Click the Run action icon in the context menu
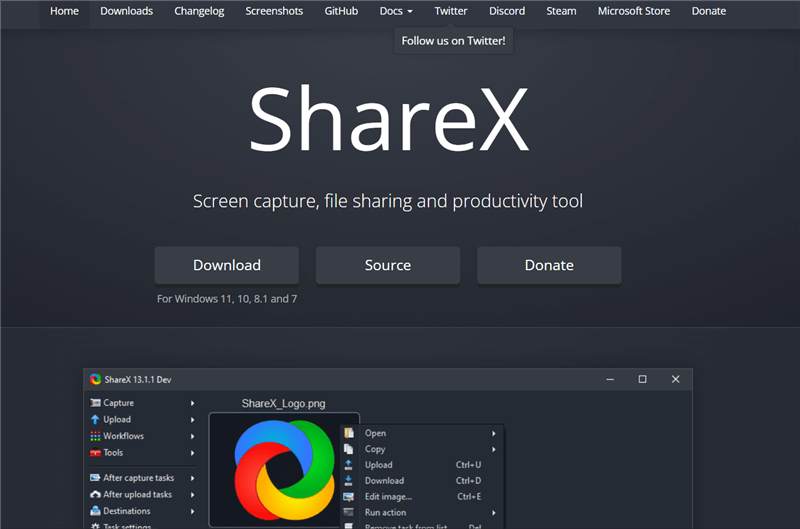This screenshot has width=800, height=529. tap(348, 512)
